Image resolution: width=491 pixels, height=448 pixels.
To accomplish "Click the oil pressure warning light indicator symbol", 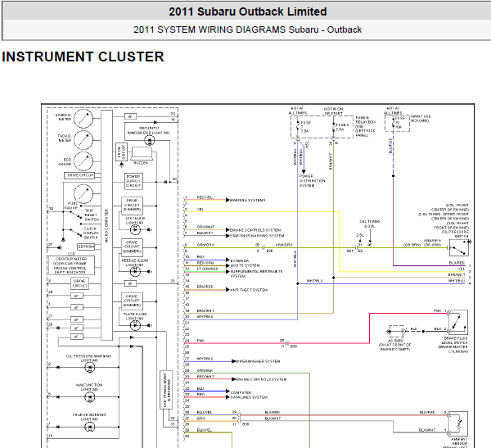I will pos(89,367).
